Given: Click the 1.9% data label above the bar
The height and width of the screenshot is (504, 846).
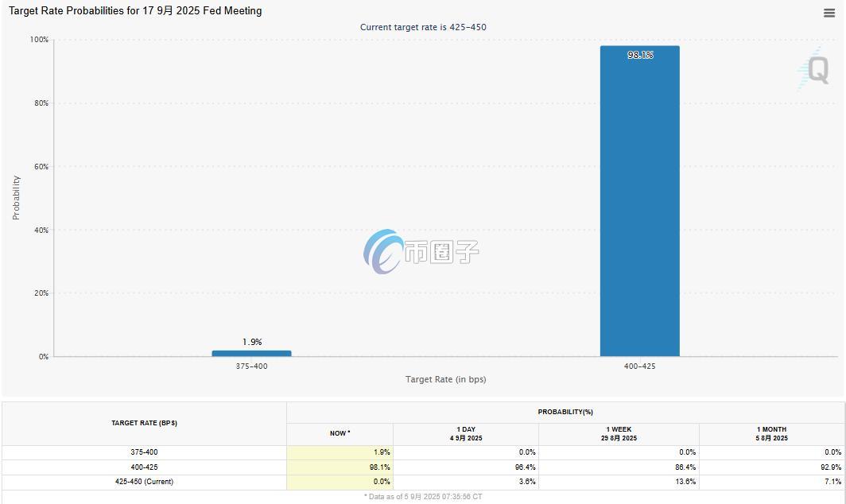Looking at the screenshot, I should pos(252,342).
